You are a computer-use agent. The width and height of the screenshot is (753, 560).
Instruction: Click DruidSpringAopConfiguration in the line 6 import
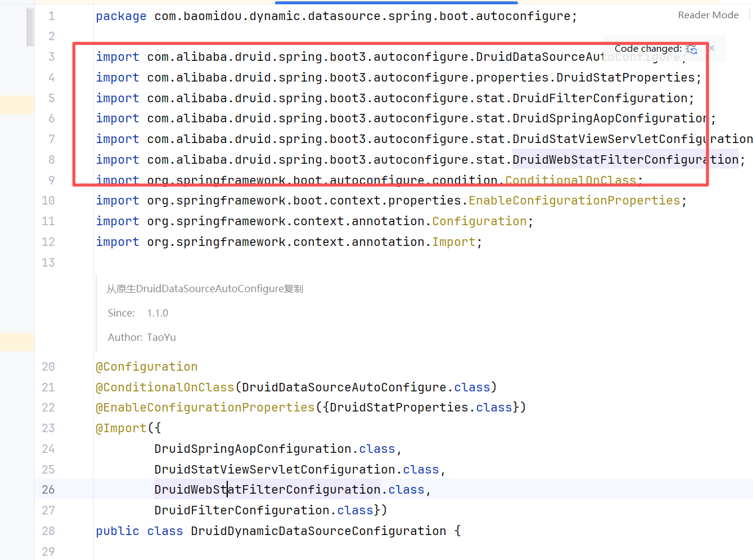point(611,118)
